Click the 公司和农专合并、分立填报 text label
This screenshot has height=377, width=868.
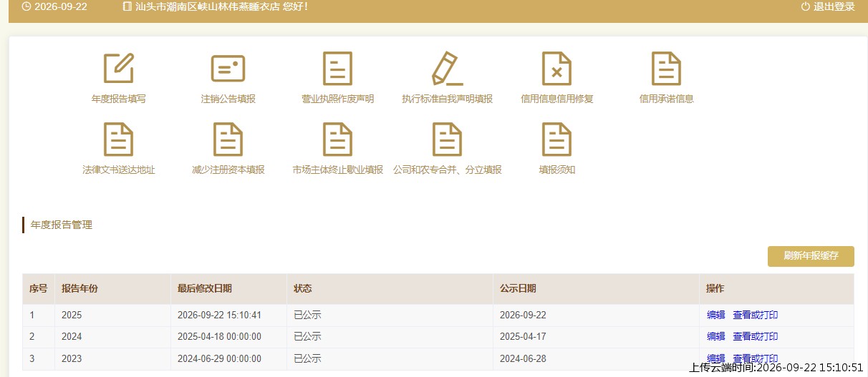click(x=448, y=170)
